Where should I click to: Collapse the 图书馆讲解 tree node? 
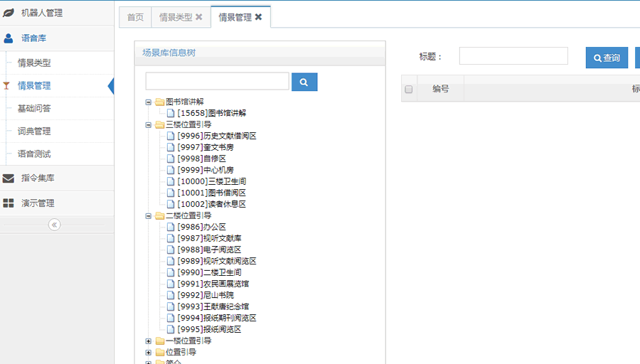149,102
